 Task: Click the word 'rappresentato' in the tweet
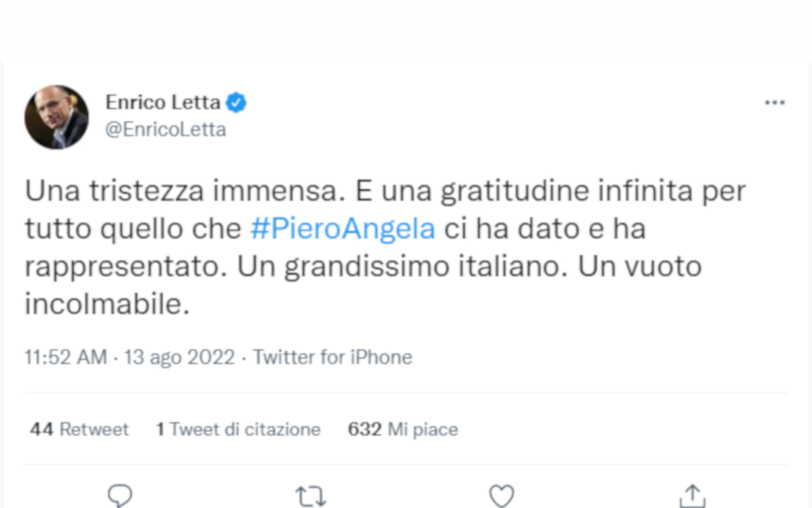pyautogui.click(x=126, y=267)
